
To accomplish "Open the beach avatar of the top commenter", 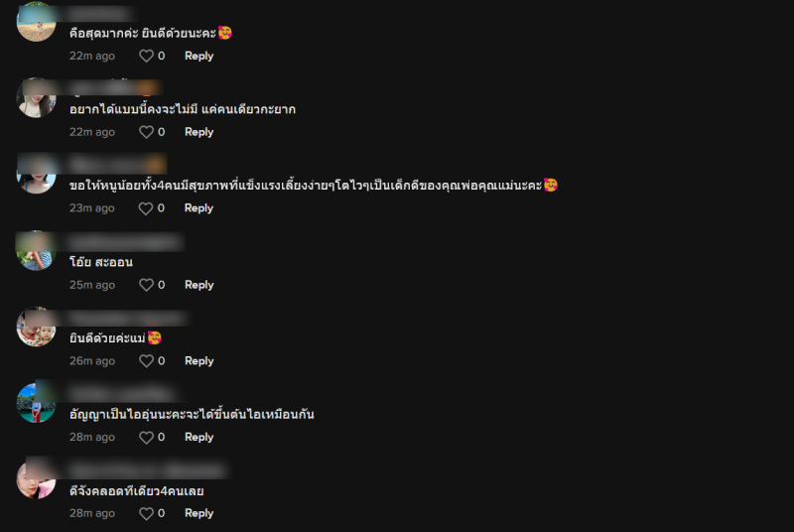I will pyautogui.click(x=36, y=22).
